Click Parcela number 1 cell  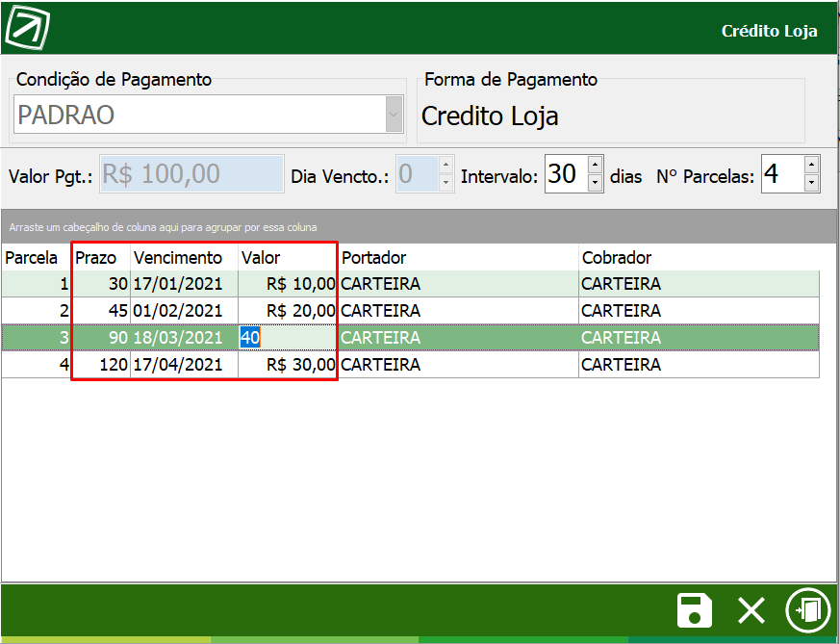(x=37, y=283)
